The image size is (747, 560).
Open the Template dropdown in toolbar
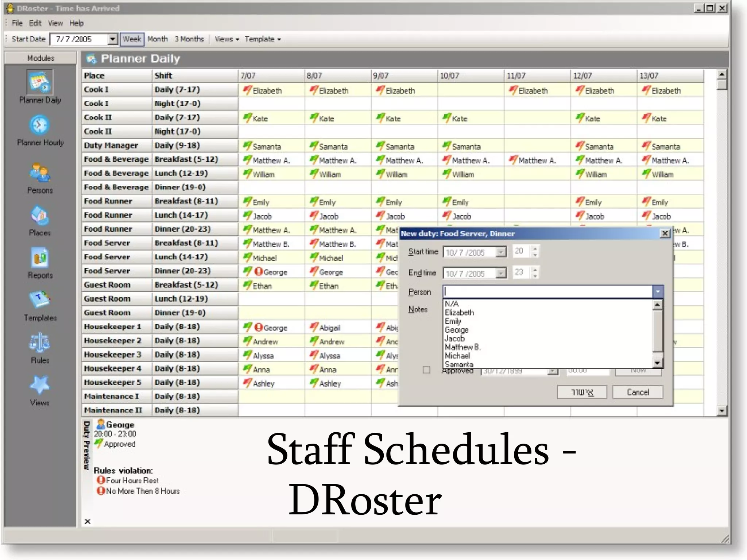tap(263, 39)
